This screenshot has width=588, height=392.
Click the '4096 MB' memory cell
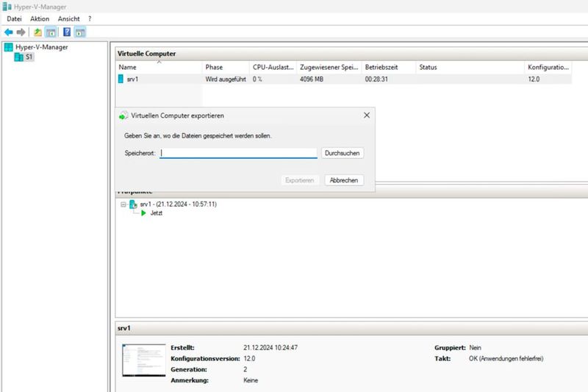(312, 79)
